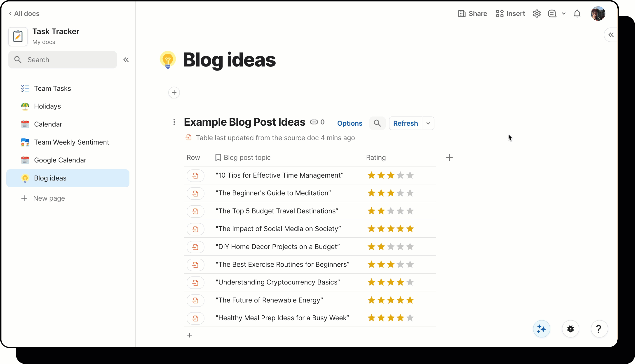Click the Refresh button
The width and height of the screenshot is (635, 364).
coord(406,123)
